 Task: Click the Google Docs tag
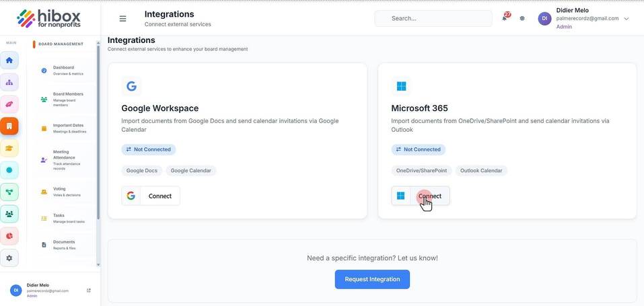142,170
